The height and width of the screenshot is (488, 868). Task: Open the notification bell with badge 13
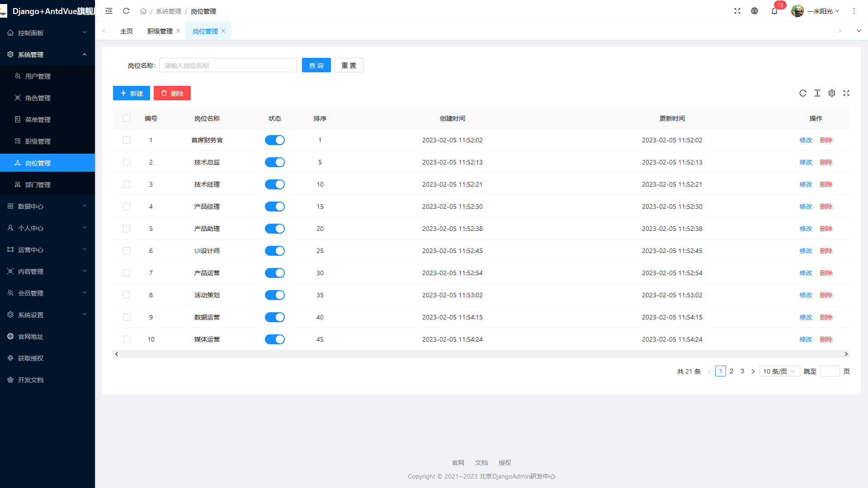coord(774,11)
